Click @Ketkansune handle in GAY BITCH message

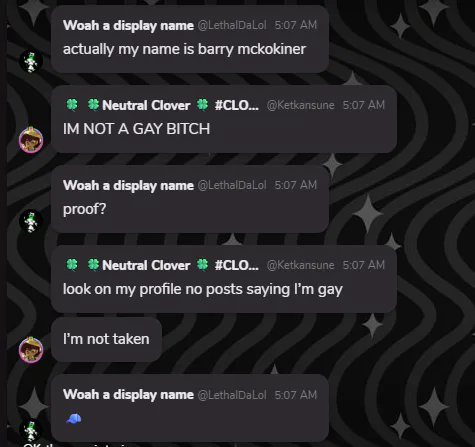point(300,105)
